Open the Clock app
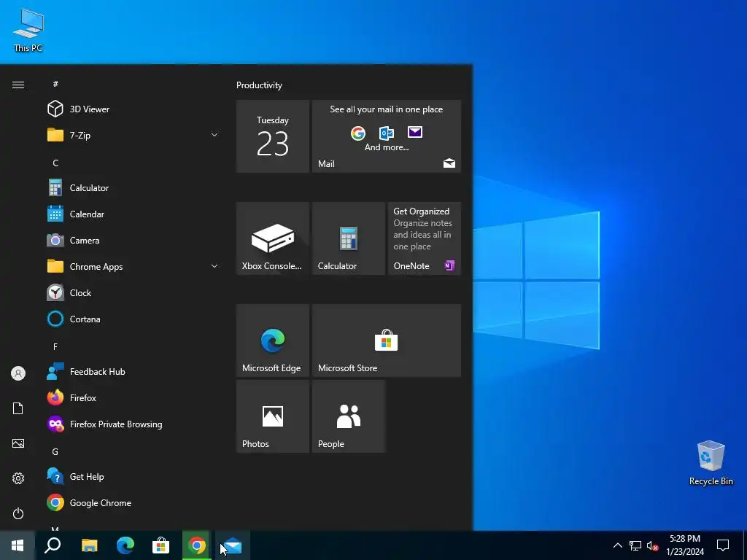This screenshot has height=560, width=747. tap(132, 293)
